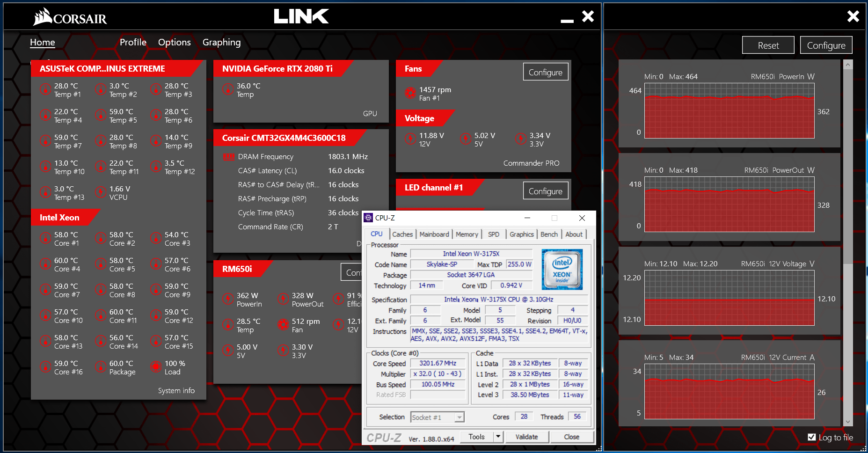The height and width of the screenshot is (453, 868).
Task: Click the Commander PRO label
Action: coord(531,163)
